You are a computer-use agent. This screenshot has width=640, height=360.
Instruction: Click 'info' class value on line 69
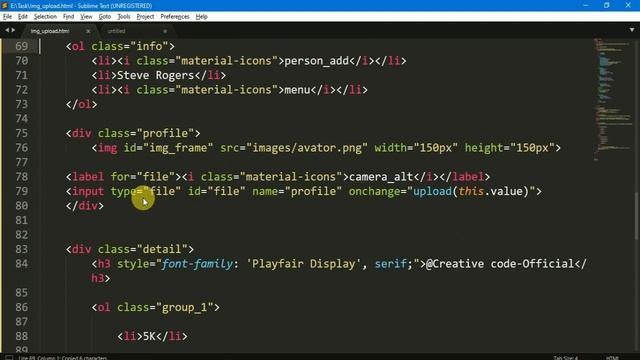pyautogui.click(x=149, y=46)
